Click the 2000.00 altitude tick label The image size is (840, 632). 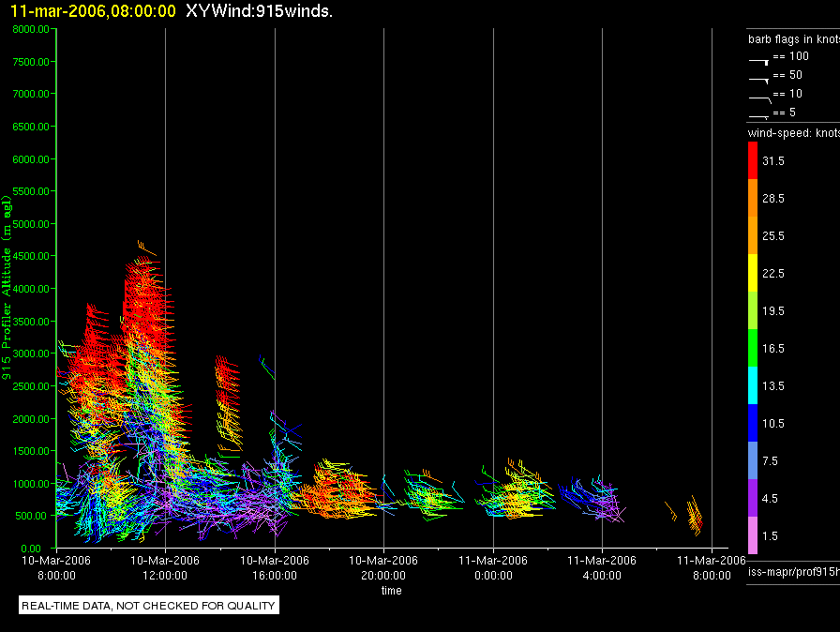(x=31, y=419)
